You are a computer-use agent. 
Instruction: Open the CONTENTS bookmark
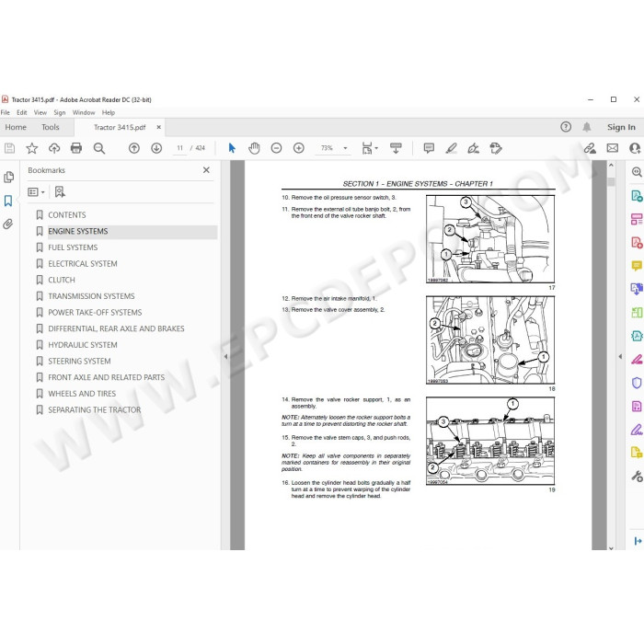(67, 214)
